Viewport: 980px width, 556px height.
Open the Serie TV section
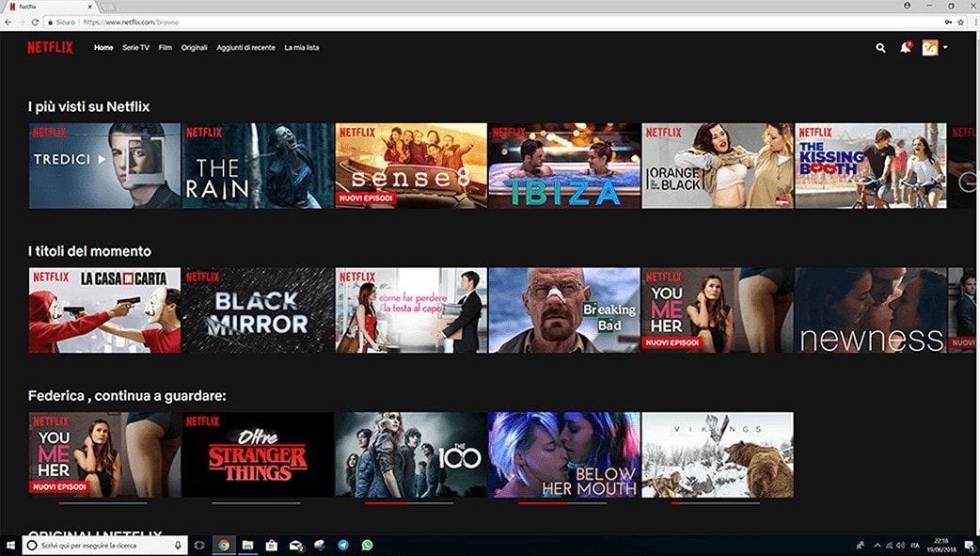[x=135, y=48]
